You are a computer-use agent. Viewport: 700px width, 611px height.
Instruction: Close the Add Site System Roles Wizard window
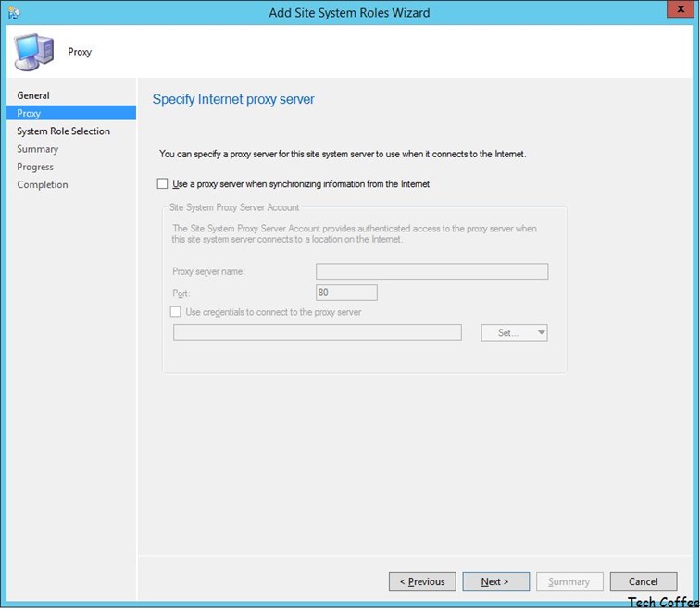click(x=681, y=9)
